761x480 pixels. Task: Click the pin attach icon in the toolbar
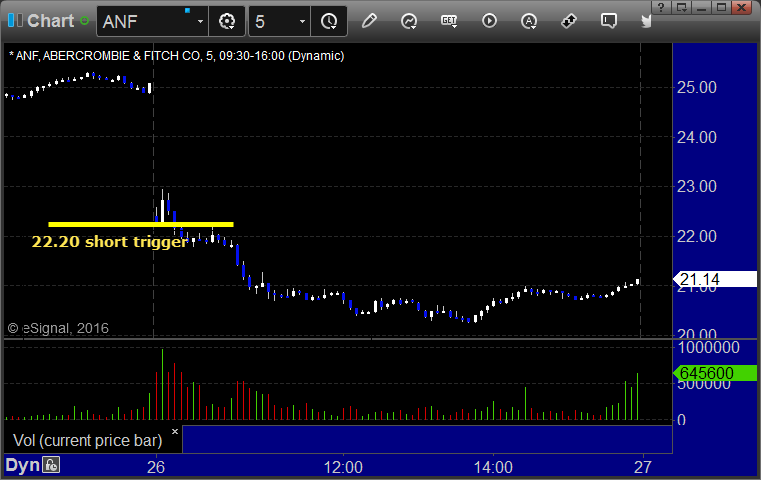(x=568, y=21)
